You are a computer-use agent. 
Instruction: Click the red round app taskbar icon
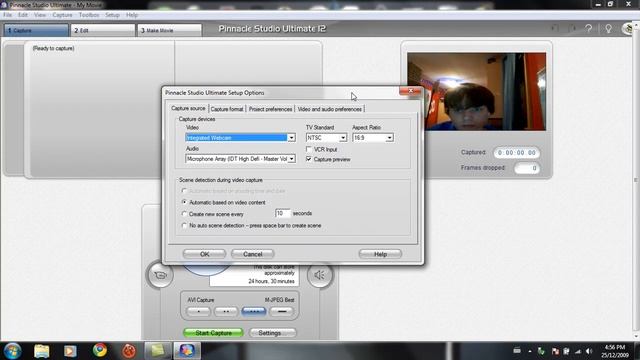(129, 351)
